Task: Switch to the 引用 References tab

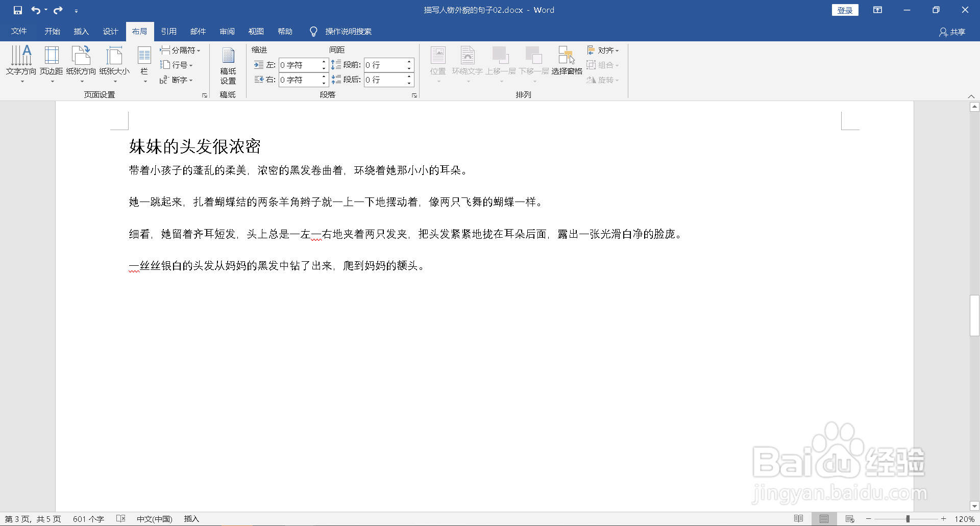Action: click(169, 32)
